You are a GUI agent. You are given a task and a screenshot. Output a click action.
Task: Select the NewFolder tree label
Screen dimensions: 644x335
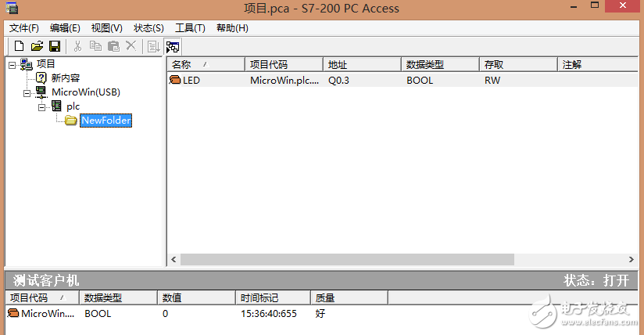coord(106,121)
